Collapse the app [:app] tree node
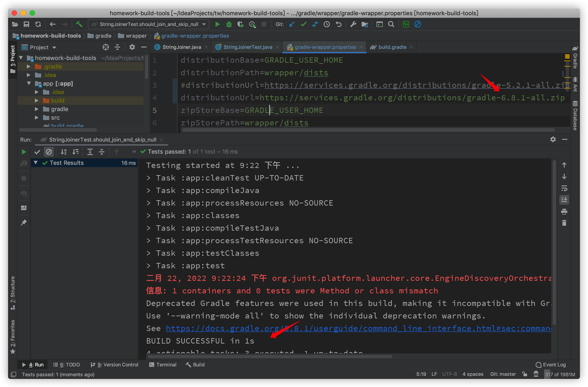The height and width of the screenshot is (387, 588). (x=29, y=84)
